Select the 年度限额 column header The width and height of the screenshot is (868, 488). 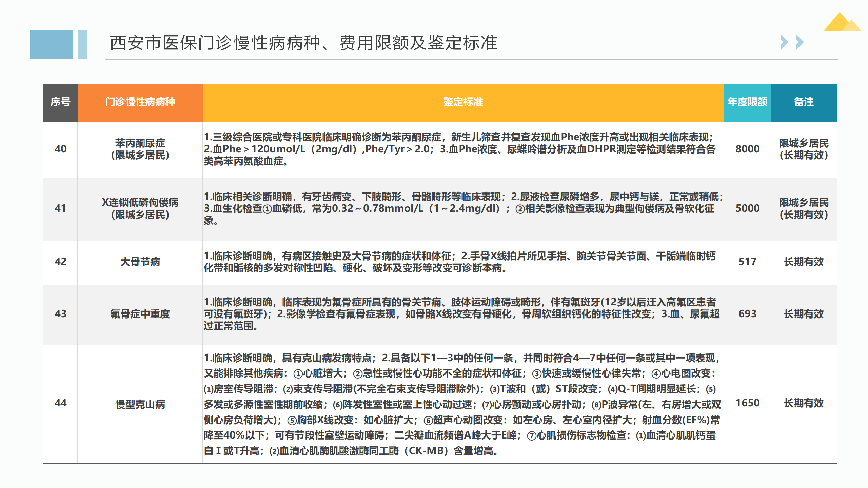coord(747,102)
